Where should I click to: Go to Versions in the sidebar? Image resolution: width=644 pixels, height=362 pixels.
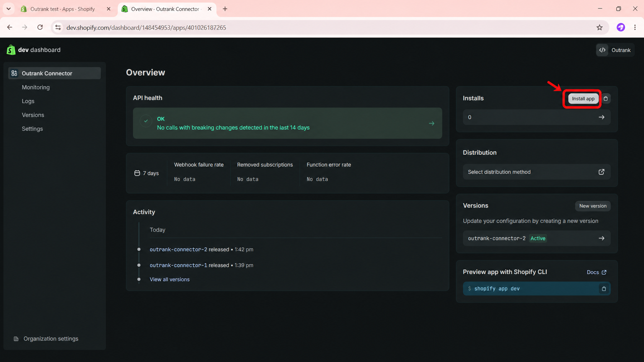pos(33,115)
